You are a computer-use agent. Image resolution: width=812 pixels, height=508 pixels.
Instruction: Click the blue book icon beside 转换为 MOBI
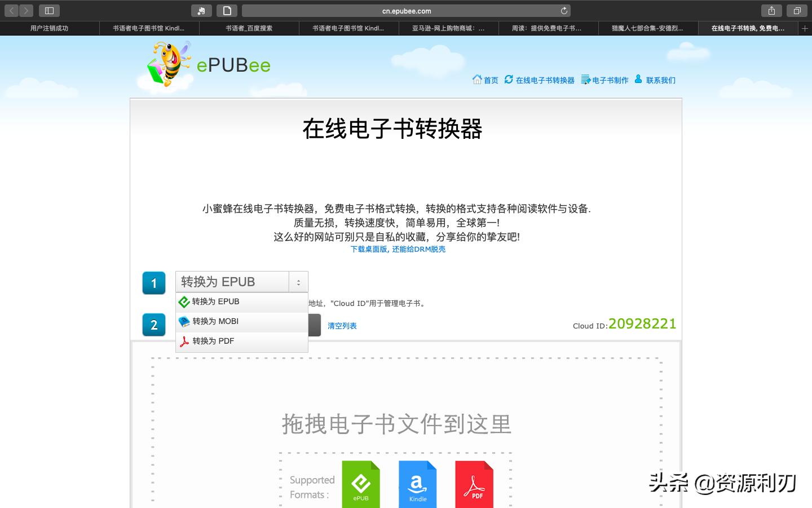(183, 321)
